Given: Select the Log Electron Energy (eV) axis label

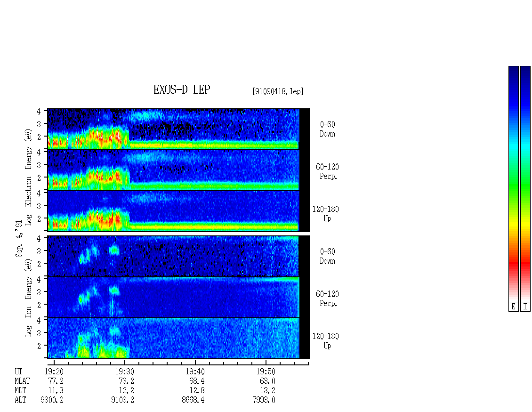Looking at the screenshot, I should [x=29, y=177].
